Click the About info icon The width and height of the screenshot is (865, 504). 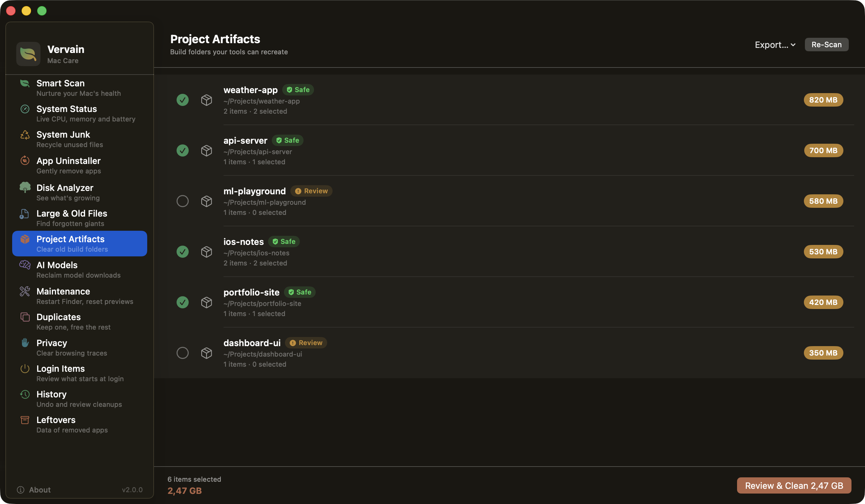pos(21,489)
